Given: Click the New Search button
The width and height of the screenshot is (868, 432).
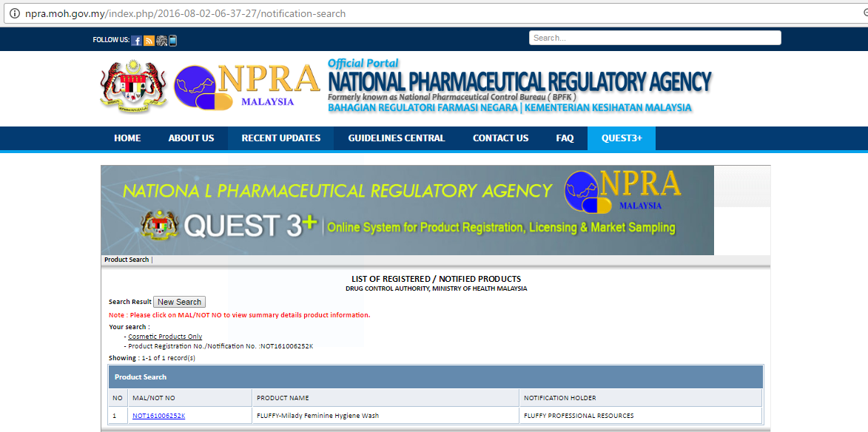Looking at the screenshot, I should [x=179, y=302].
